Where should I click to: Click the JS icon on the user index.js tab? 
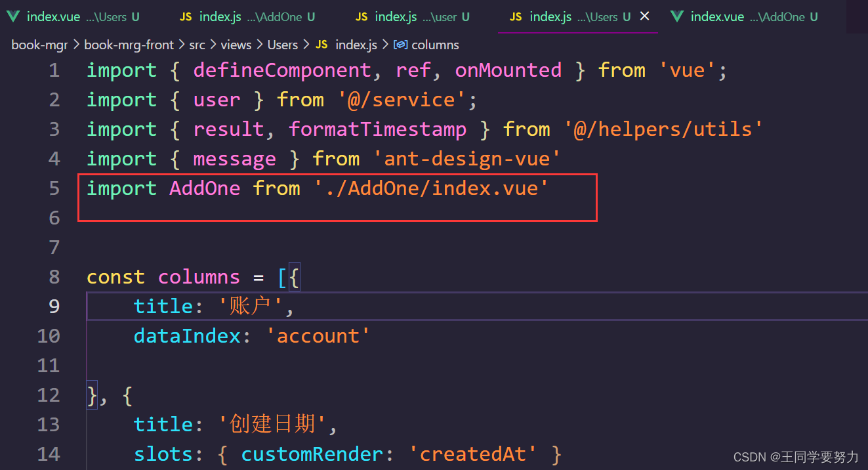point(361,16)
